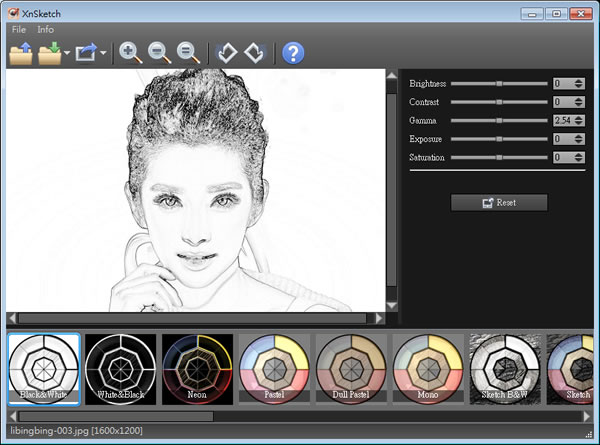Minimize the XnSketch window
The width and height of the screenshot is (600, 445).
(x=532, y=14)
